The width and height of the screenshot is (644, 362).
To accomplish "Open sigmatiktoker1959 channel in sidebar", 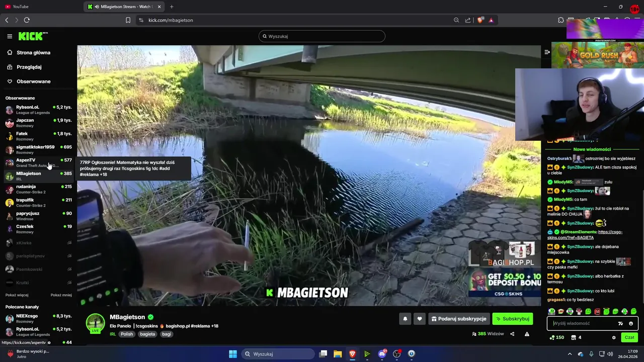I will pyautogui.click(x=38, y=149).
